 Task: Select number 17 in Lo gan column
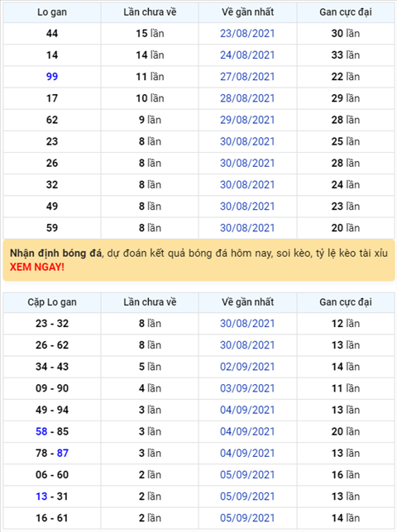pos(52,98)
